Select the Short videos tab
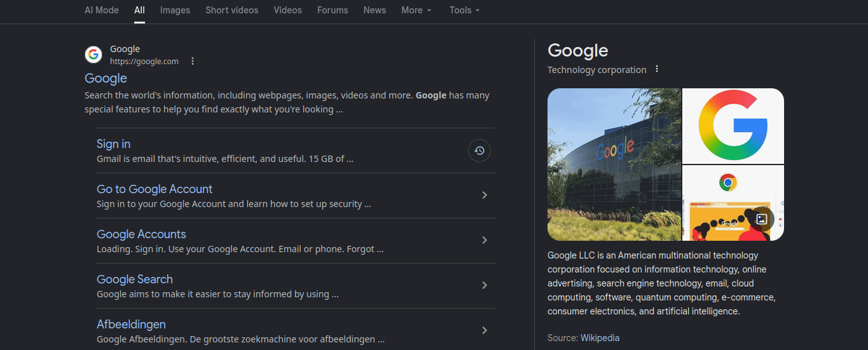 [232, 10]
